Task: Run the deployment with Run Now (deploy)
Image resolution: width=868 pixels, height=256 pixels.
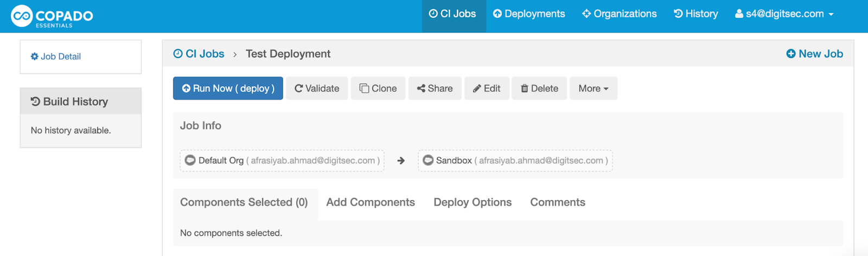Action: [x=228, y=88]
